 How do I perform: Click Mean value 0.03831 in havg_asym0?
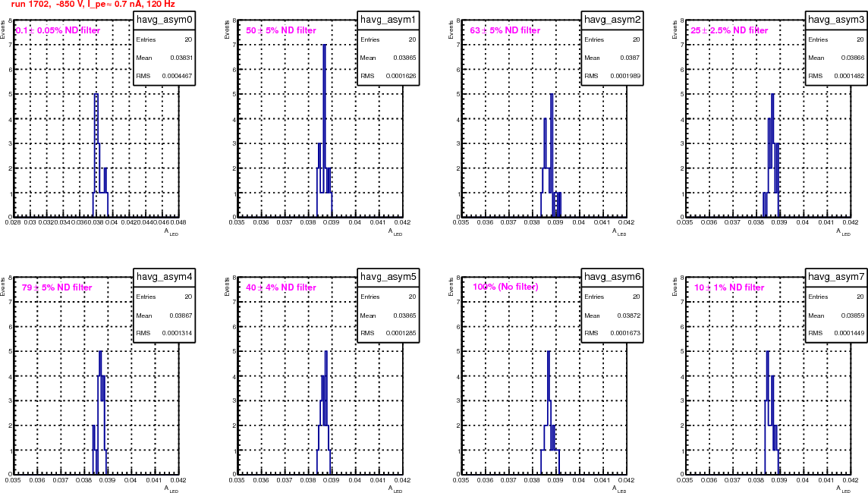181,58
